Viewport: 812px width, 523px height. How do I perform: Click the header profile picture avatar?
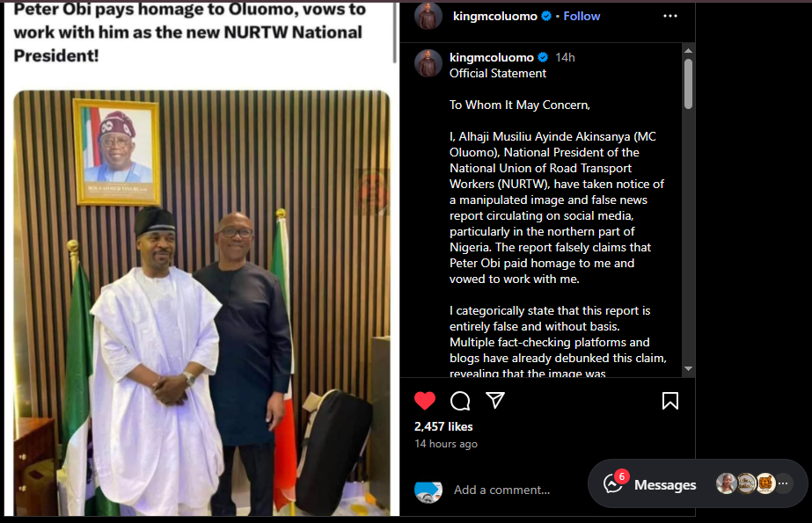(428, 16)
